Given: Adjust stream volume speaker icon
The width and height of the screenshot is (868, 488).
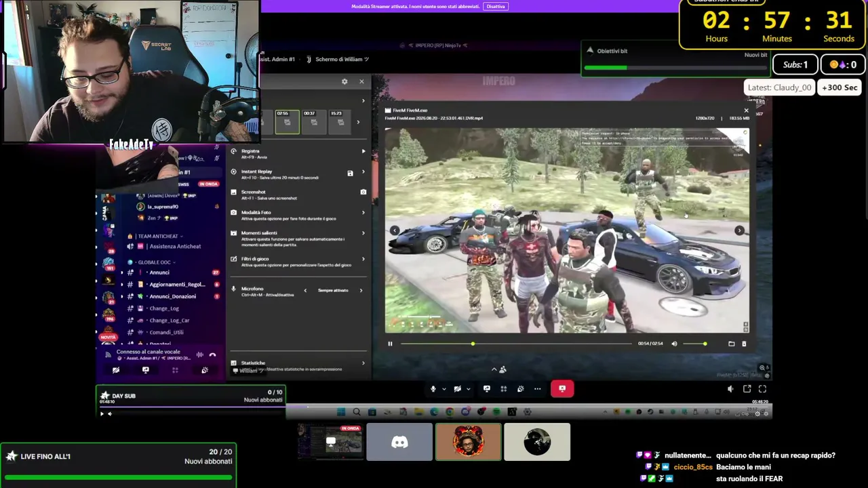Looking at the screenshot, I should tap(730, 389).
